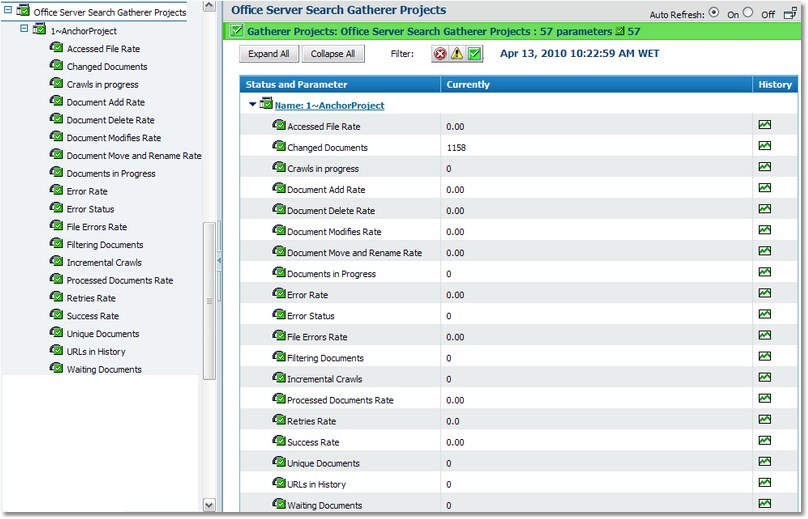808x519 pixels.
Task: Click the tree panel vertical scrollbar thumb
Action: [209, 301]
